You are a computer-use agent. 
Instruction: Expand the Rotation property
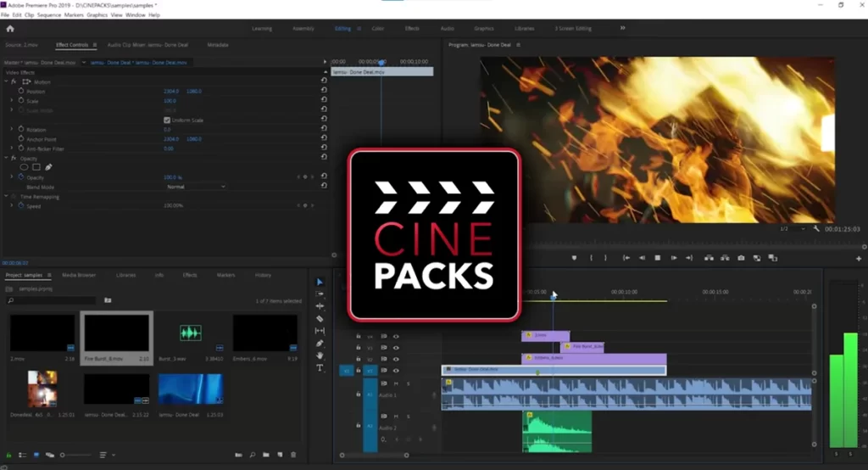(12, 129)
